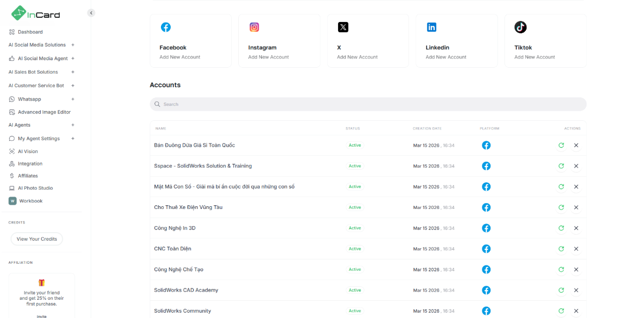Click the Linkedin logo icon
The height and width of the screenshot is (318, 644).
pyautogui.click(x=431, y=27)
